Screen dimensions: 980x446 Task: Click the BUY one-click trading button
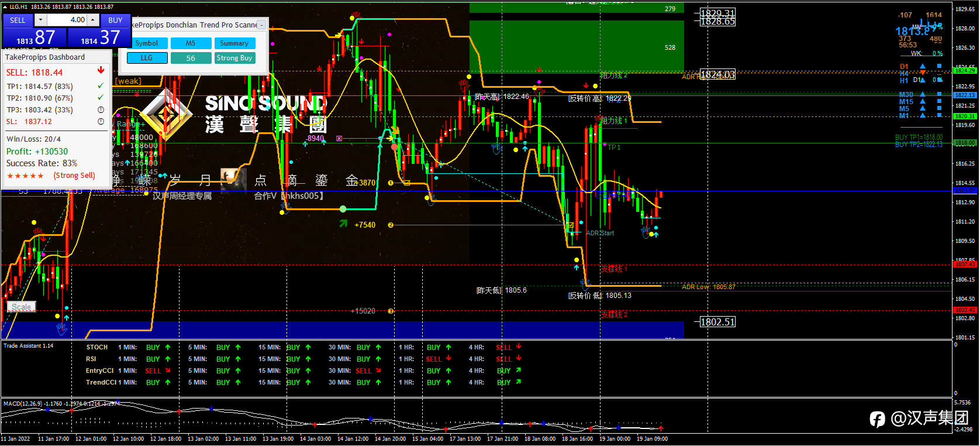pyautogui.click(x=115, y=20)
